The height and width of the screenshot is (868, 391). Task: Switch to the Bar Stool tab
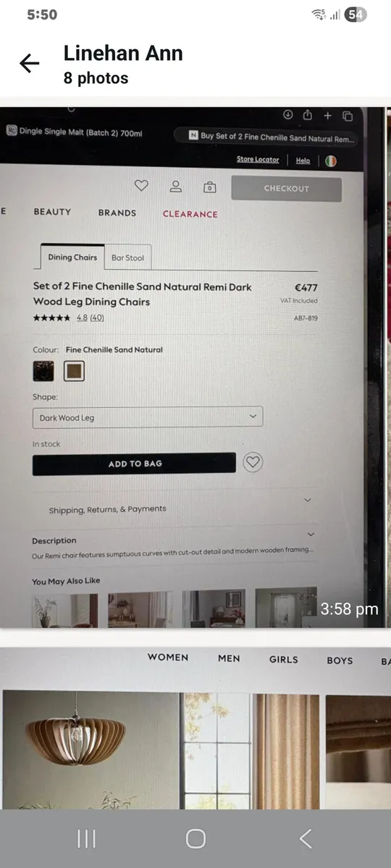(x=127, y=258)
